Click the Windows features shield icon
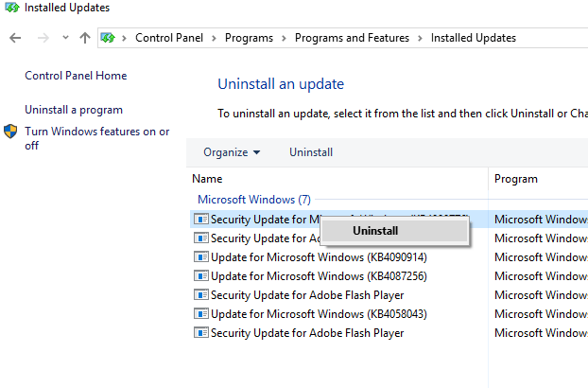Image resolution: width=588 pixels, height=388 pixels. 11,132
